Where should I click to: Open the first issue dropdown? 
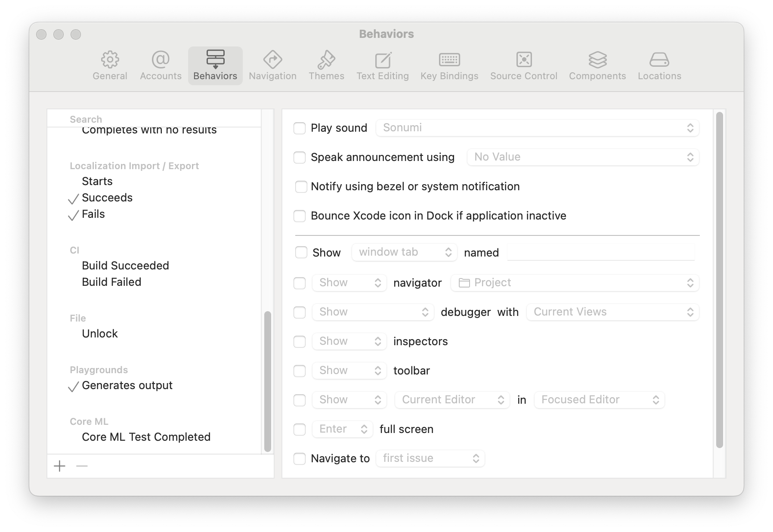click(430, 458)
